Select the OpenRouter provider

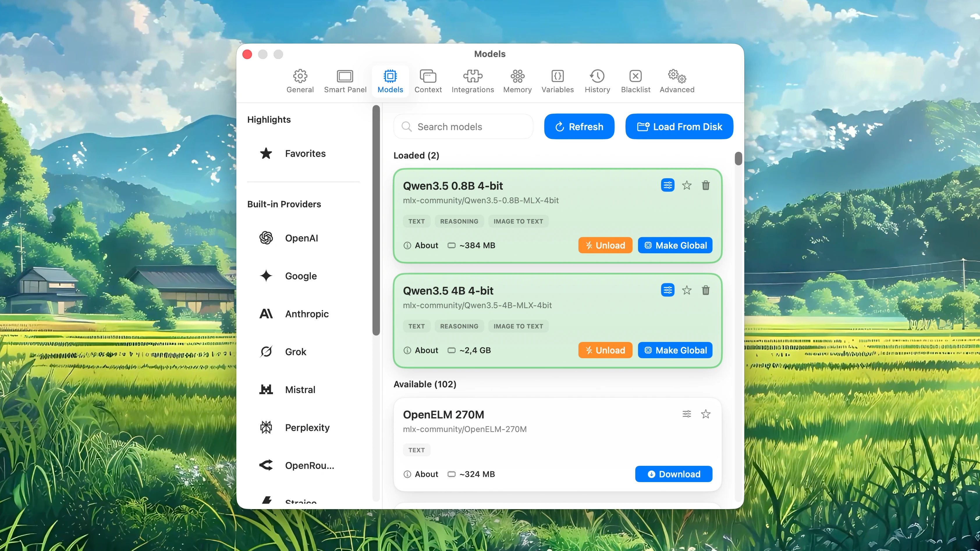pos(310,465)
